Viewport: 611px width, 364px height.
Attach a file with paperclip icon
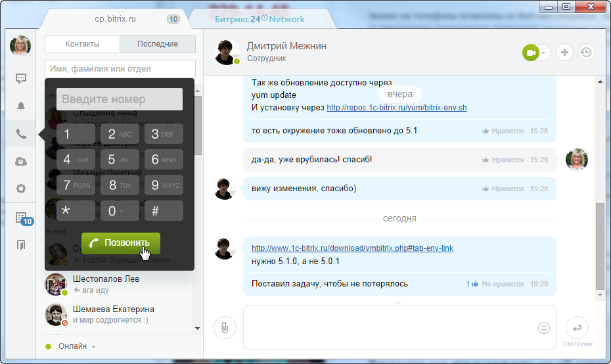point(225,327)
